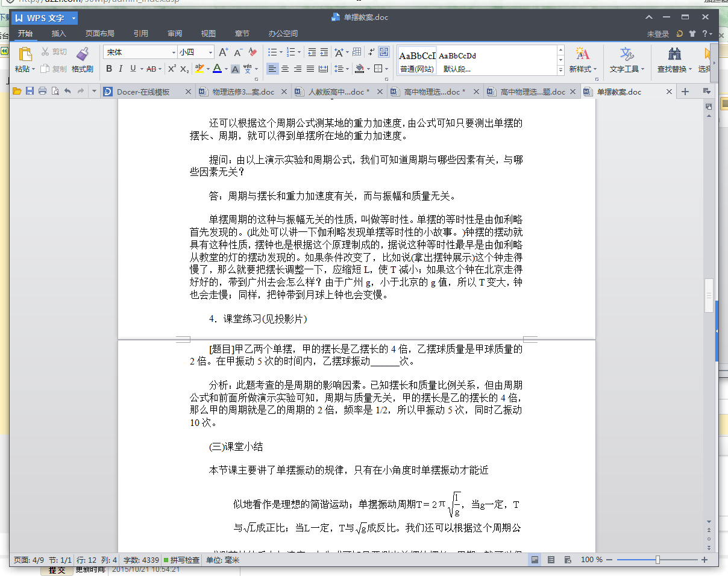Click the Cut (剪切) scissors button
Screen dimensions: 728x576
[54, 52]
